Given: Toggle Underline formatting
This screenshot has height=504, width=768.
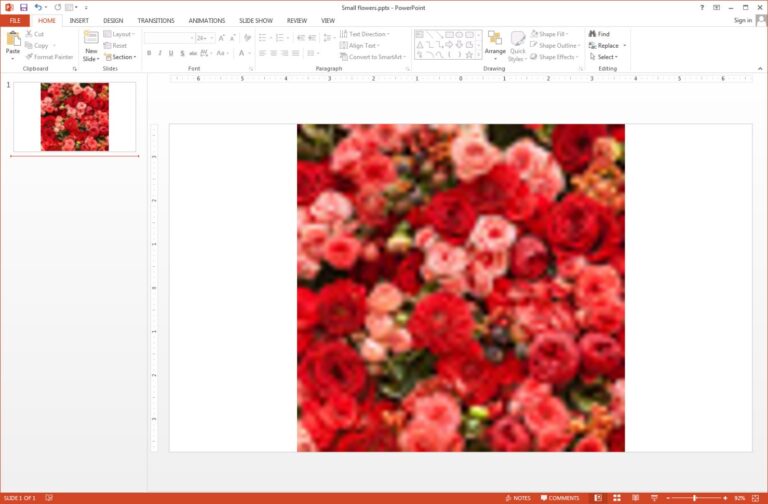Looking at the screenshot, I should click(170, 53).
